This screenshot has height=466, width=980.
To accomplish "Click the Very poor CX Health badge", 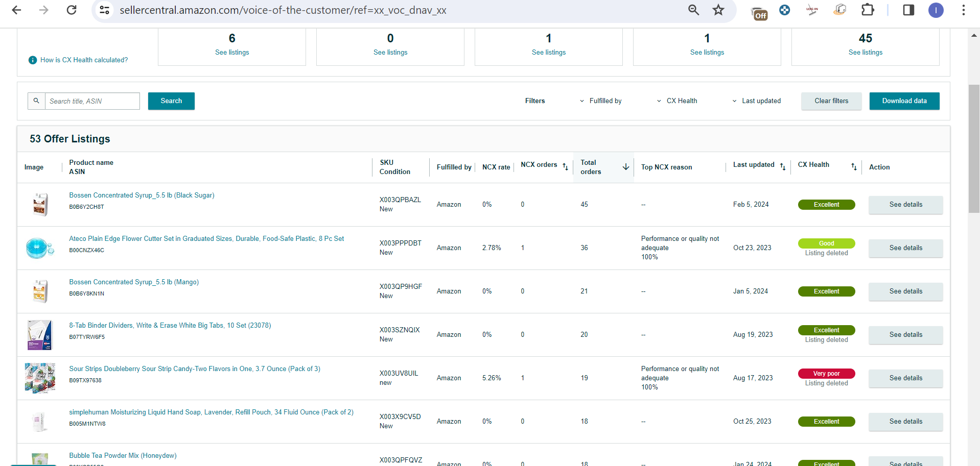I will [x=826, y=374].
